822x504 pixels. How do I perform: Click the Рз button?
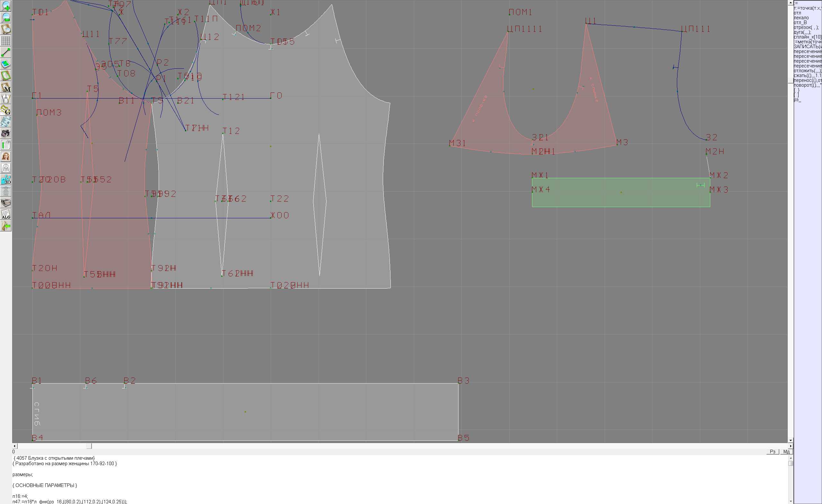coord(773,452)
